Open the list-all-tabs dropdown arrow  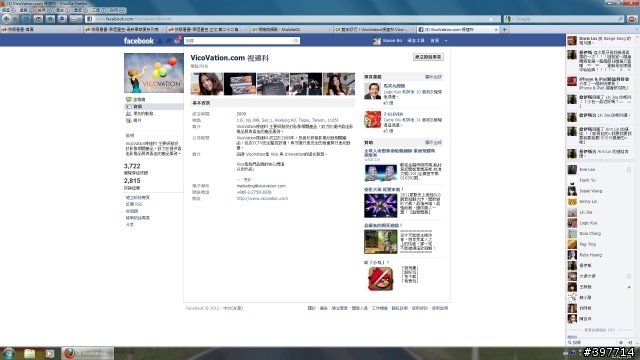(x=636, y=29)
